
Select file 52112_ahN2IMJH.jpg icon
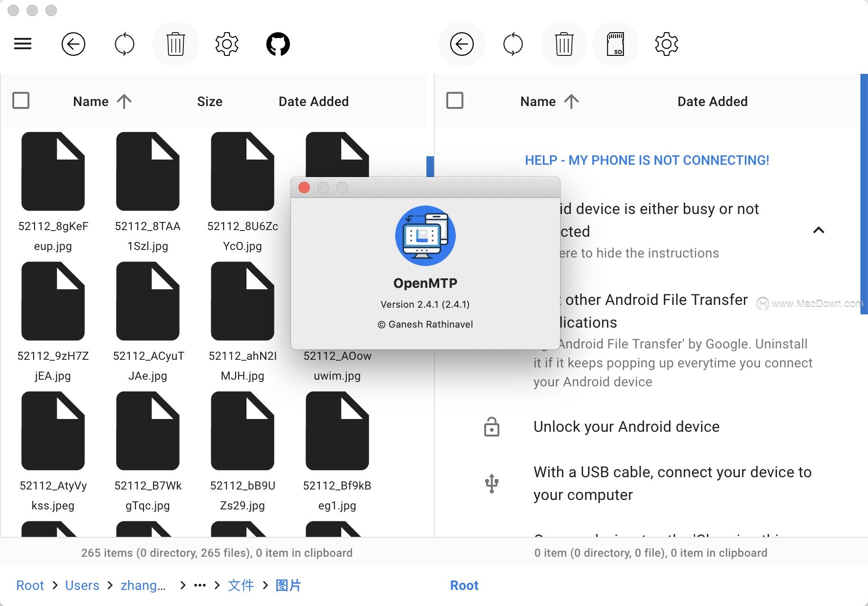pos(243,301)
